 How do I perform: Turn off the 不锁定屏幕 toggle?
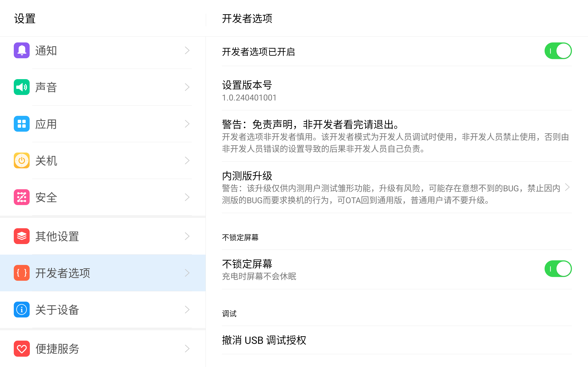tap(558, 269)
